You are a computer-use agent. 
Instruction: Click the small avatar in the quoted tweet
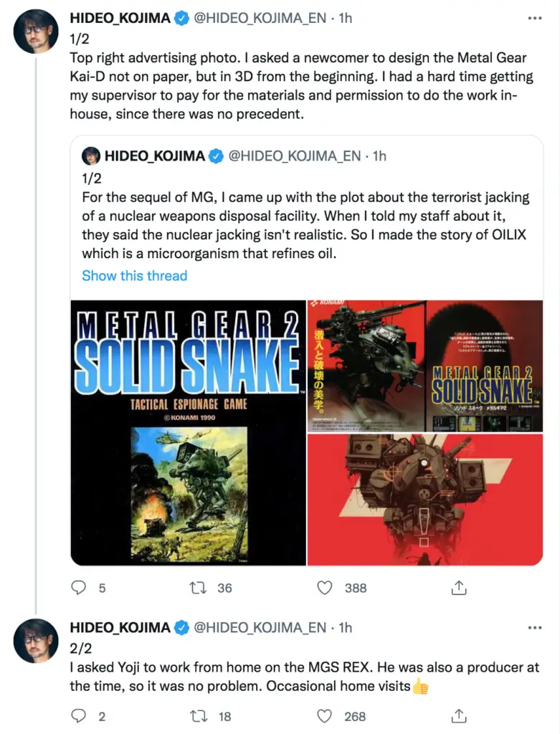[x=90, y=156]
